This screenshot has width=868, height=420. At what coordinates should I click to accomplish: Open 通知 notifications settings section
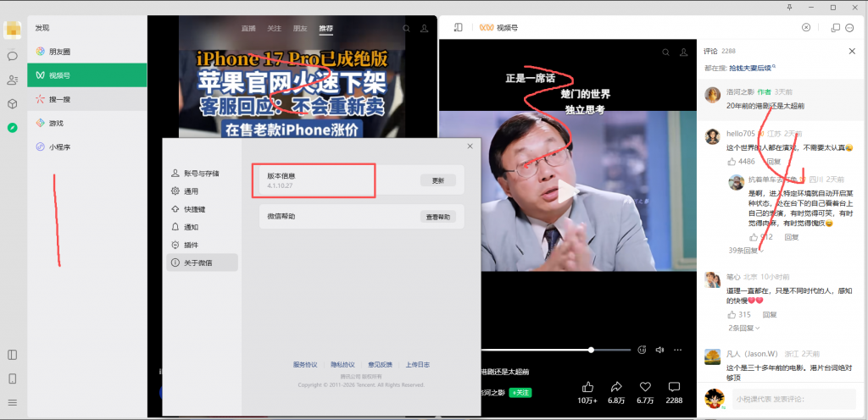(202, 227)
